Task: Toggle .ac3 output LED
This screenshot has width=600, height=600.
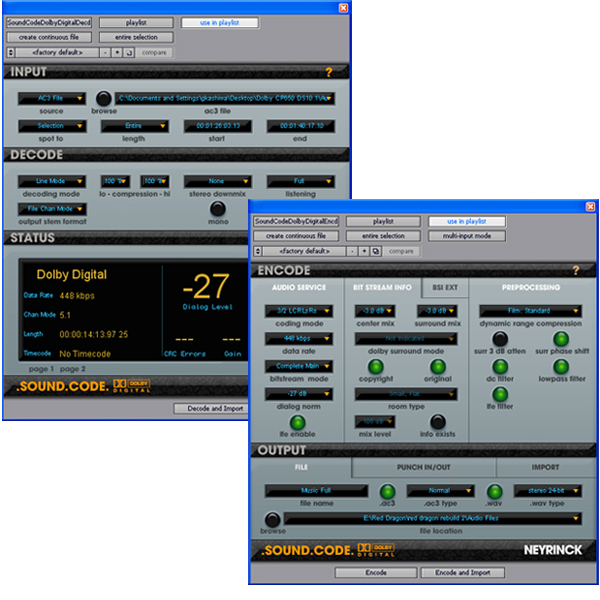Action: [x=387, y=491]
